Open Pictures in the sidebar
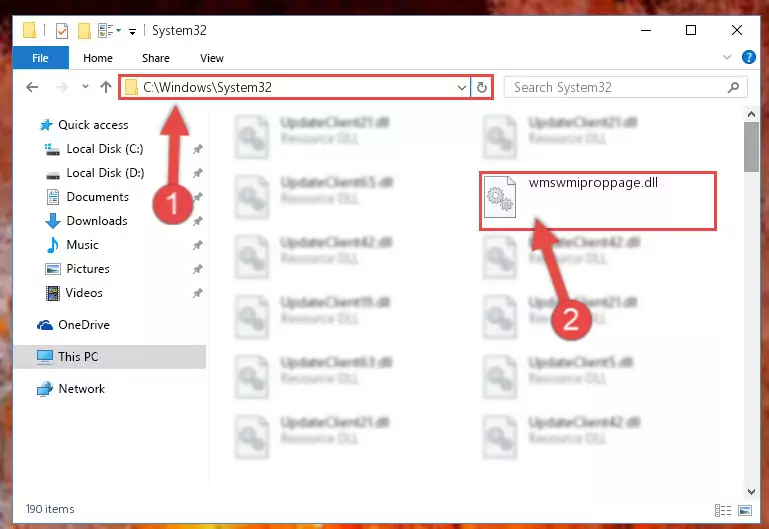Image resolution: width=769 pixels, height=529 pixels. coord(88,269)
